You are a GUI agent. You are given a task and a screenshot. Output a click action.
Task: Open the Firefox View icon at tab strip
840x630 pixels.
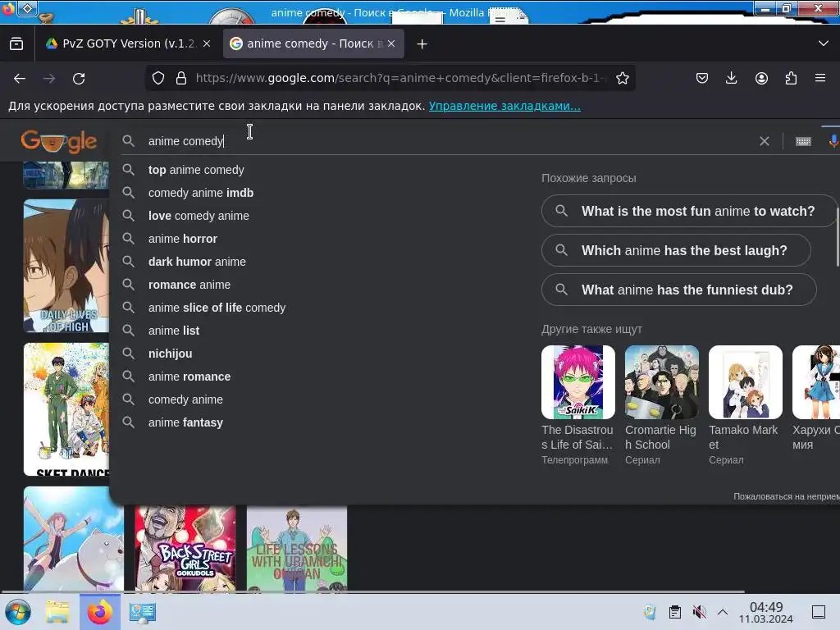point(16,43)
